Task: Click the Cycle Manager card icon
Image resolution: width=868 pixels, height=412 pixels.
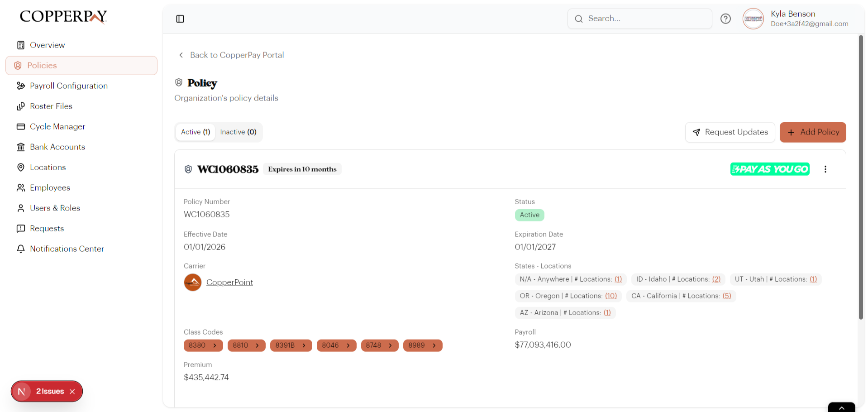Action: pos(21,126)
